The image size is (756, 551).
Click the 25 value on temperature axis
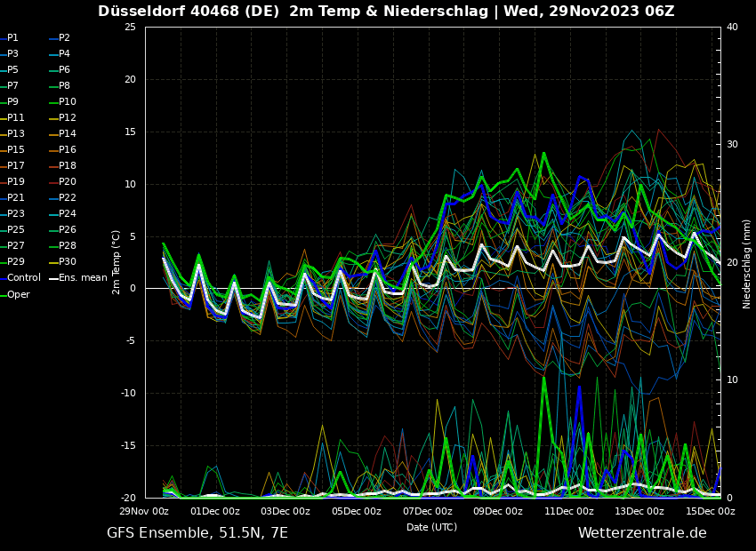click(130, 27)
